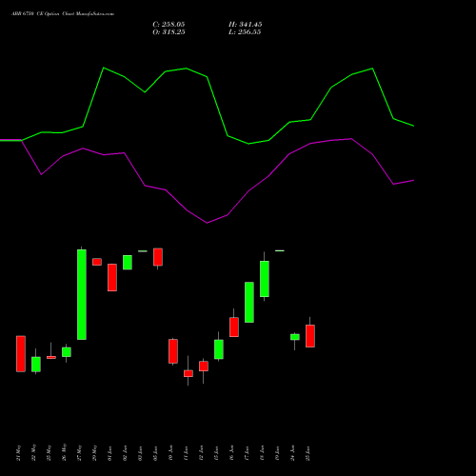Click the 17 Jun date label

(247, 453)
